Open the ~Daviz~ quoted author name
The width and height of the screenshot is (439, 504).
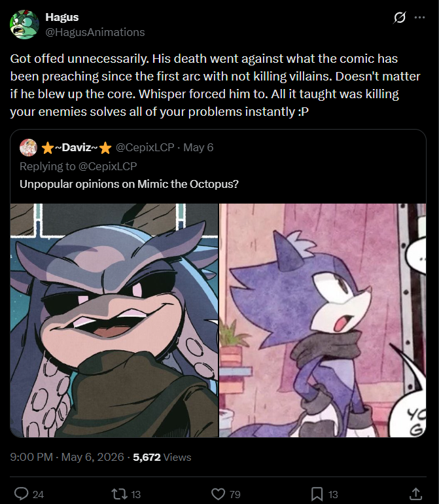pos(76,147)
